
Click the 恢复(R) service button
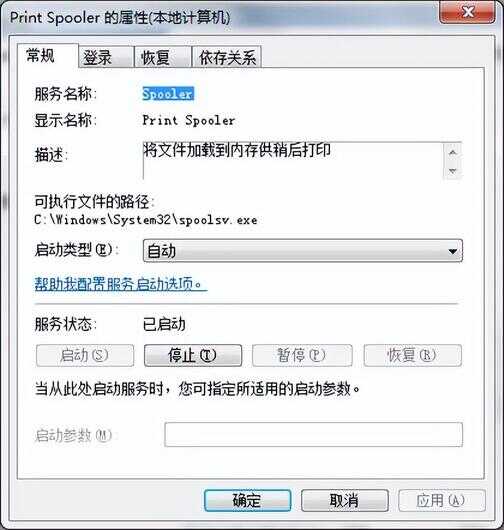point(413,355)
